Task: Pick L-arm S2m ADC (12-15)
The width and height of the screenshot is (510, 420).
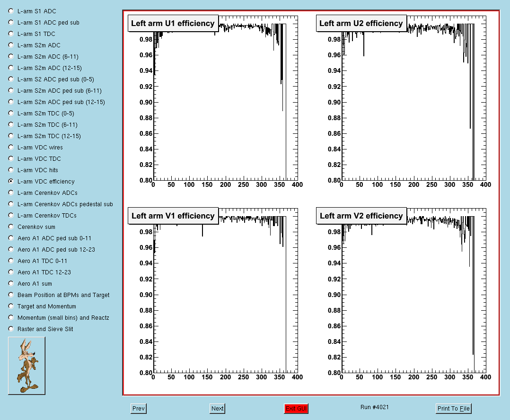Action: [x=11, y=68]
